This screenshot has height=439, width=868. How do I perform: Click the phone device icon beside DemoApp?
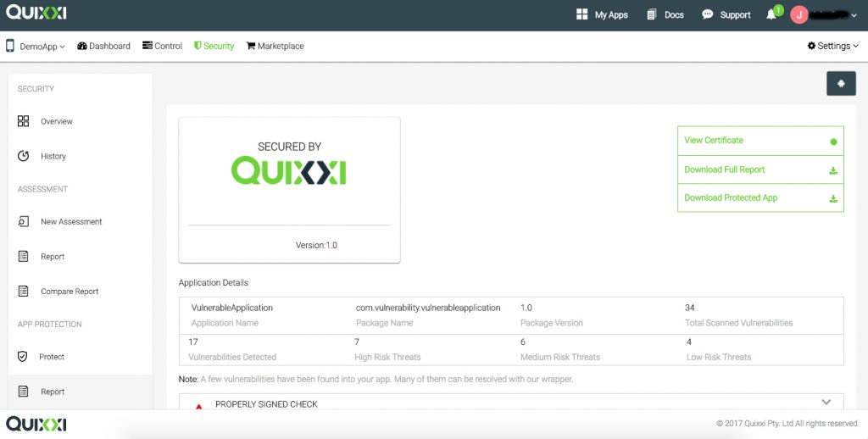tap(10, 46)
